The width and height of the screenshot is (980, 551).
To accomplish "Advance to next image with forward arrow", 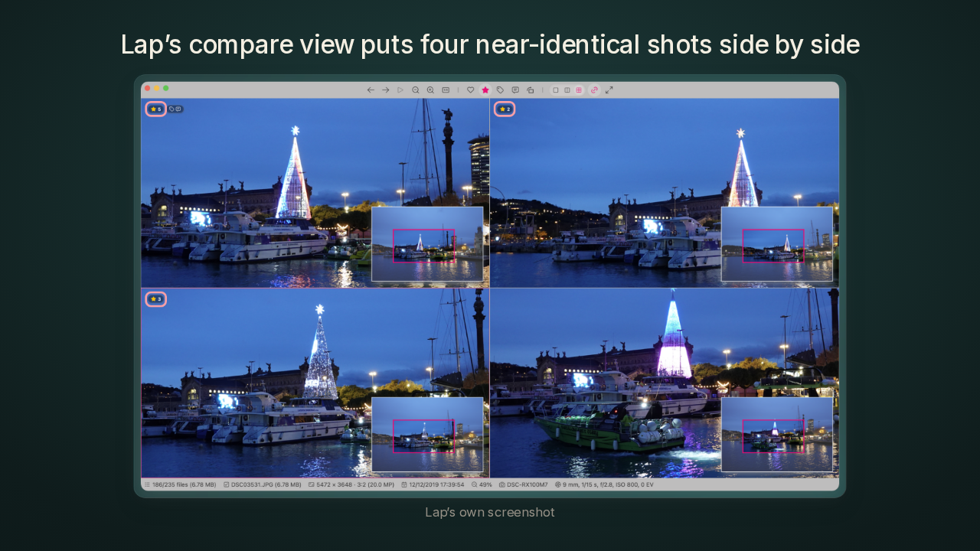I will click(386, 90).
